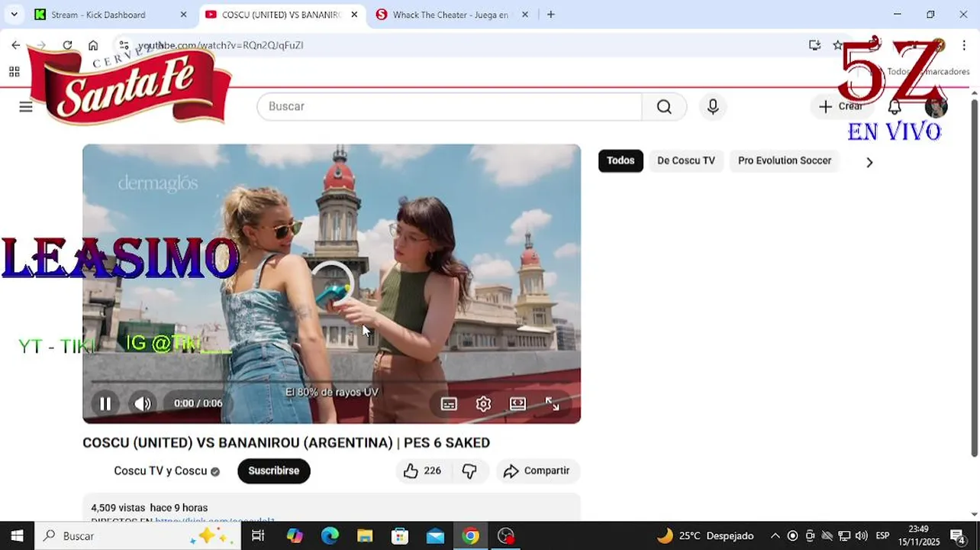980x550 pixels.
Task: Click the video progress bar
Action: click(331, 381)
